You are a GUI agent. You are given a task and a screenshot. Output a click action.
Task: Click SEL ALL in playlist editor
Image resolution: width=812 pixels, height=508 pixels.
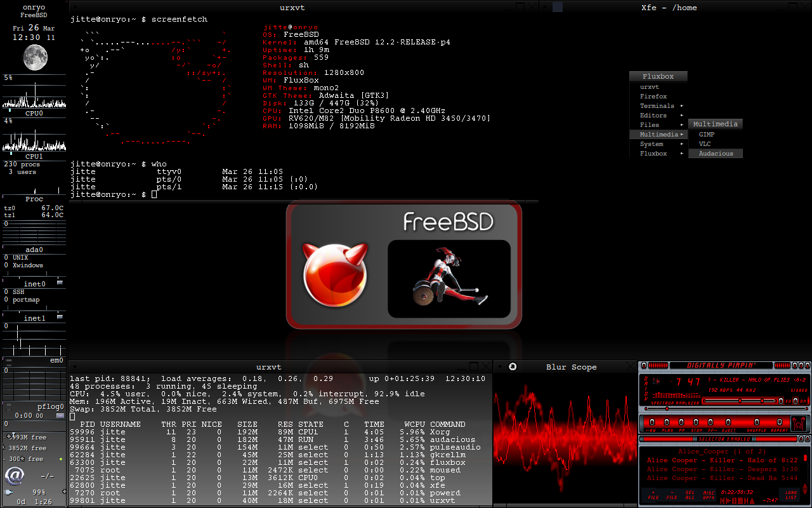(x=690, y=495)
